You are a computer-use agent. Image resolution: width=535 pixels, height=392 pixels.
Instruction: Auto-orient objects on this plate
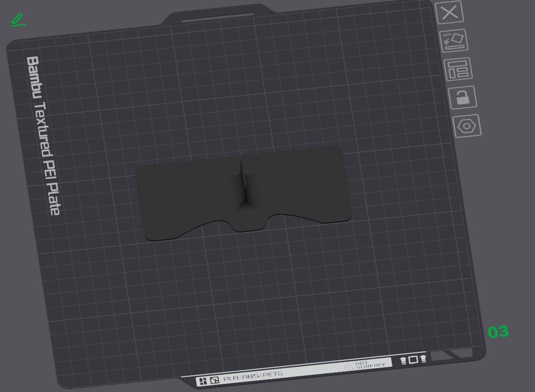pyautogui.click(x=454, y=41)
